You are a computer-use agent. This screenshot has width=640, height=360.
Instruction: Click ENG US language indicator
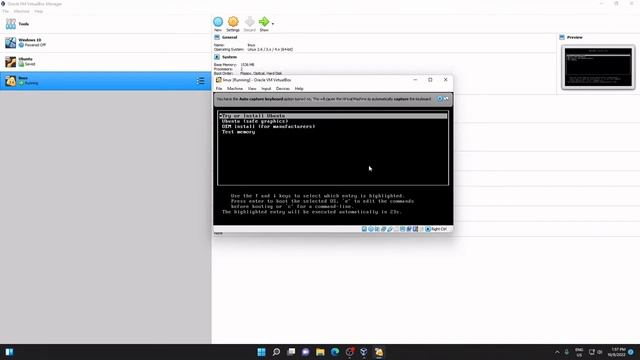coord(579,352)
